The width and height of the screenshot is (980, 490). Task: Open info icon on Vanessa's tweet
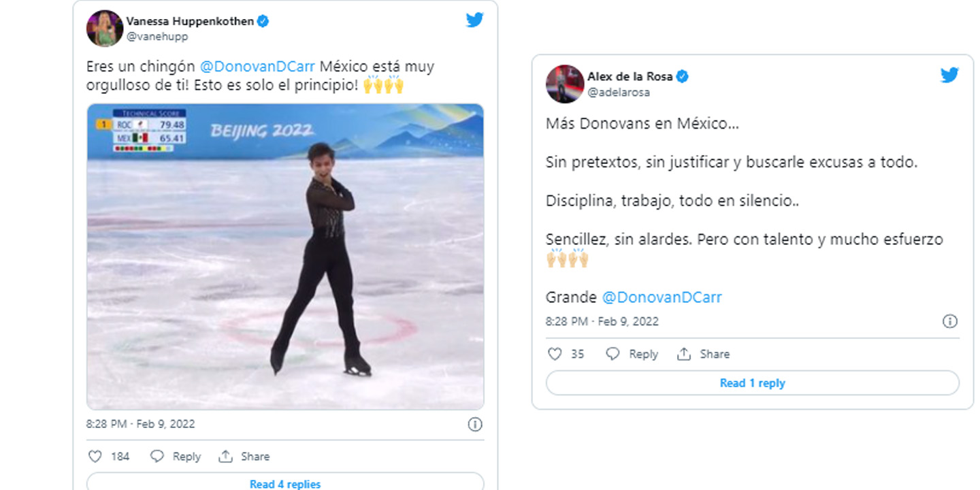point(475,424)
